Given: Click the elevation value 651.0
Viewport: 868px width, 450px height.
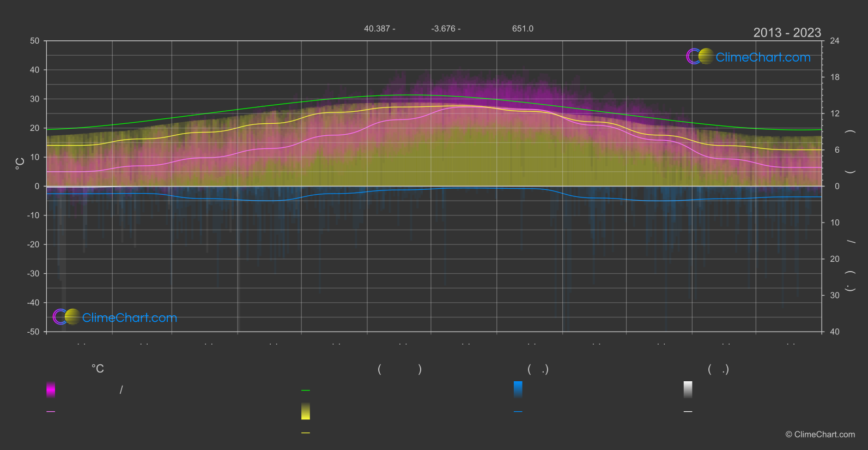Looking at the screenshot, I should point(523,28).
